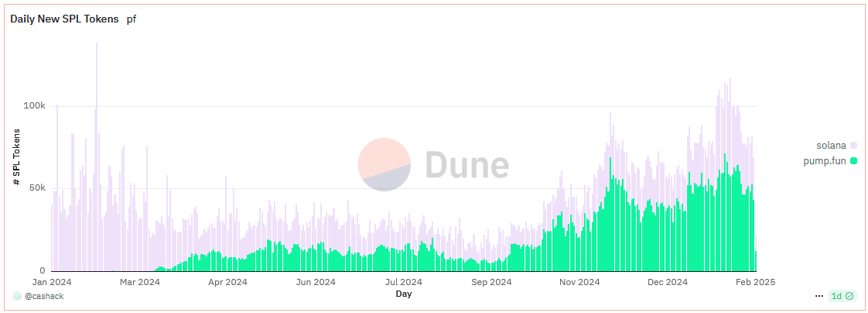Click the Feb 2025 x-axis label
Screen dimensions: 868x313
755,282
